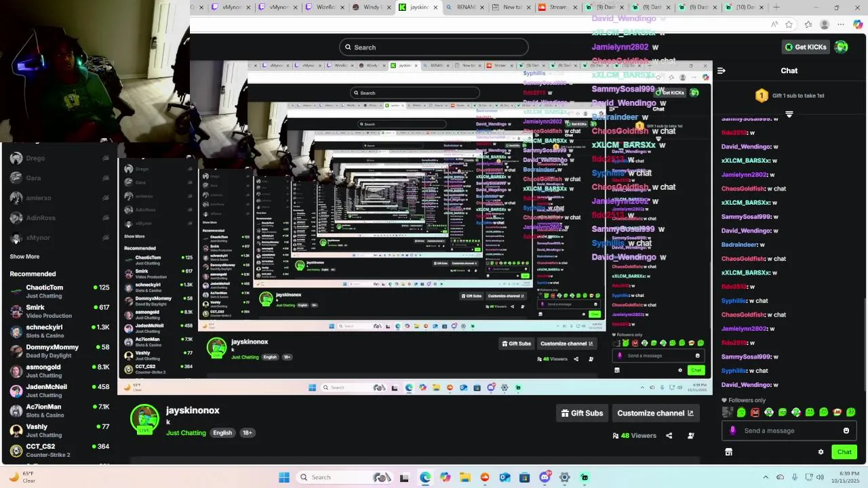Open browser Settings and more menu

point(840,24)
